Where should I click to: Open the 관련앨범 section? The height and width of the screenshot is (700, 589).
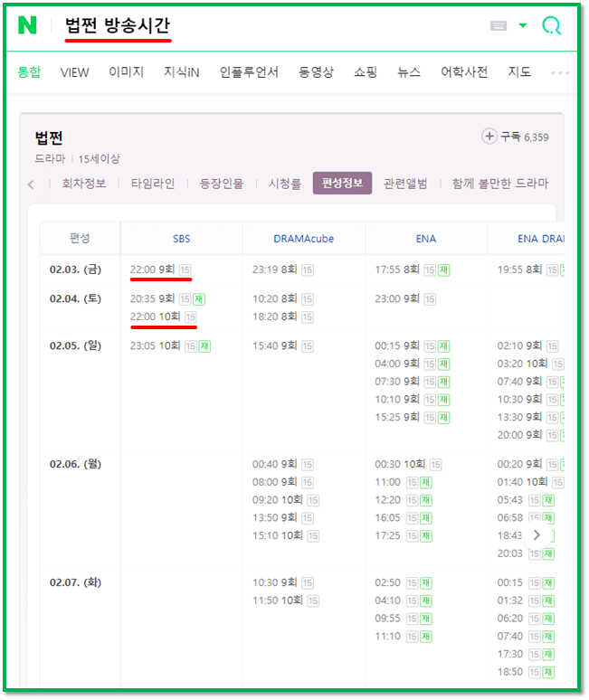tap(405, 184)
